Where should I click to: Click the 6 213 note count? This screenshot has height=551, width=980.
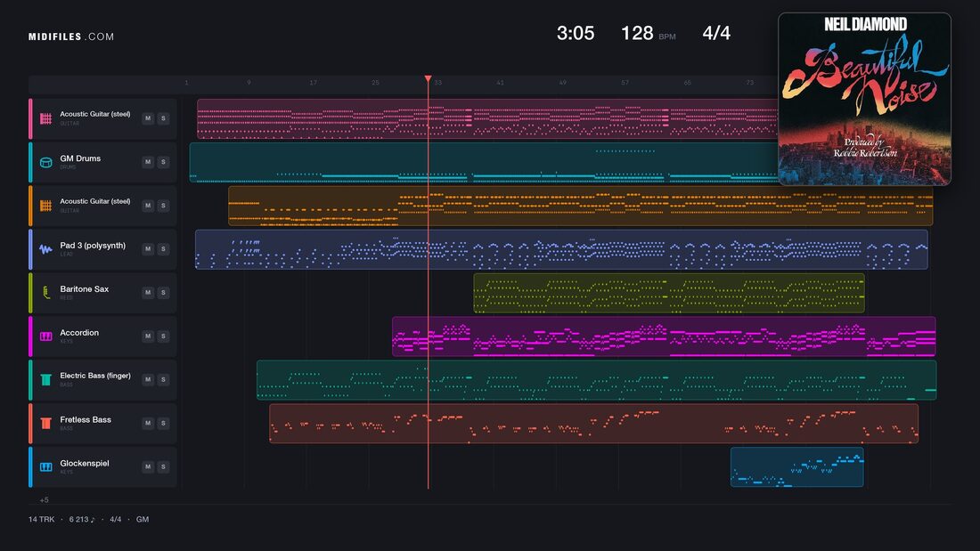point(82,519)
